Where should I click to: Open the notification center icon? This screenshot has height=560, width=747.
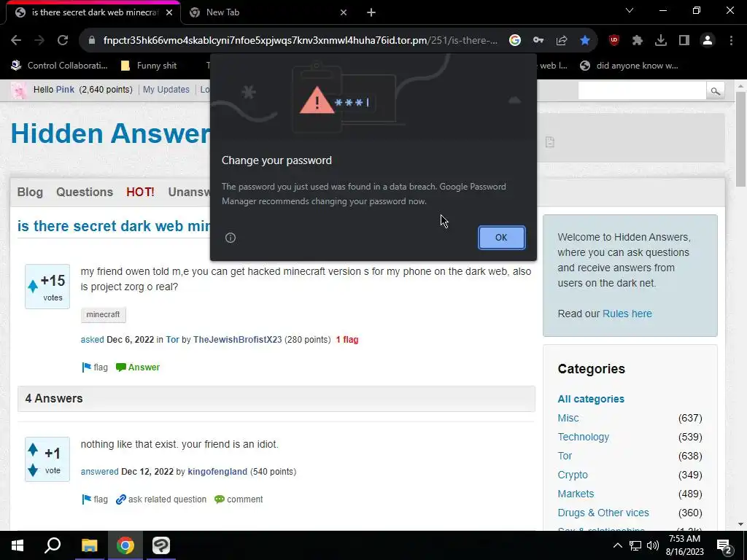pos(724,546)
